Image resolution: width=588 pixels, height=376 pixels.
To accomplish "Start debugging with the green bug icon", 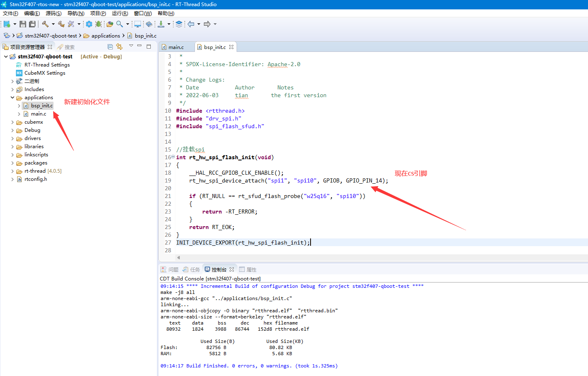I will tap(98, 24).
